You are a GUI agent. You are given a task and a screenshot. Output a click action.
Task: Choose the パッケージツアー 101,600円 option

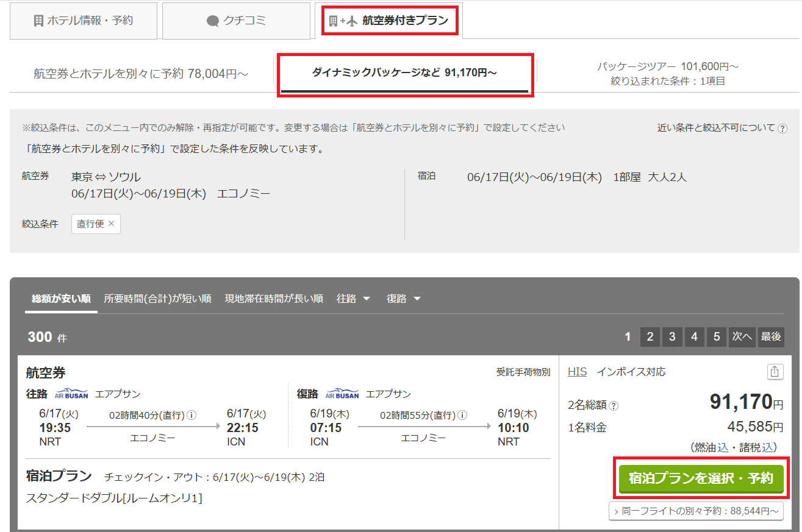[x=667, y=74]
